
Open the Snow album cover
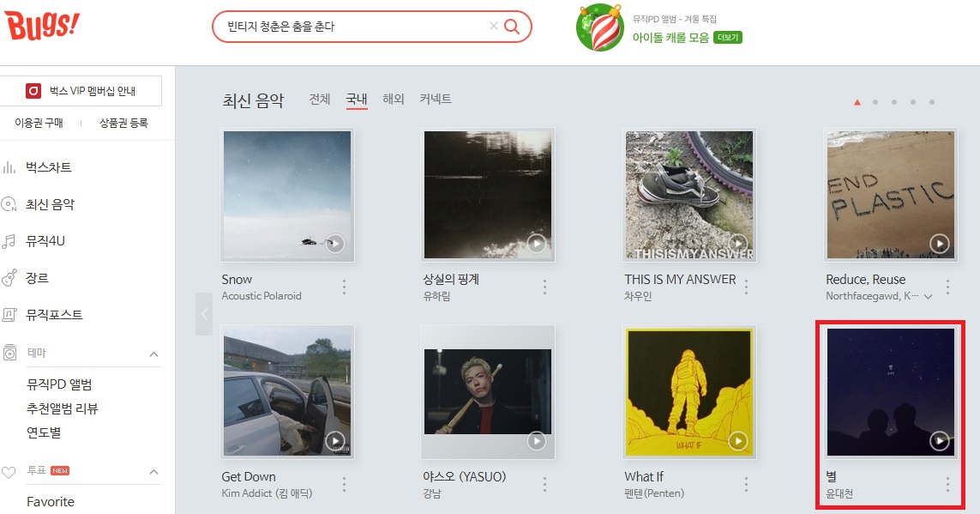[x=287, y=195]
